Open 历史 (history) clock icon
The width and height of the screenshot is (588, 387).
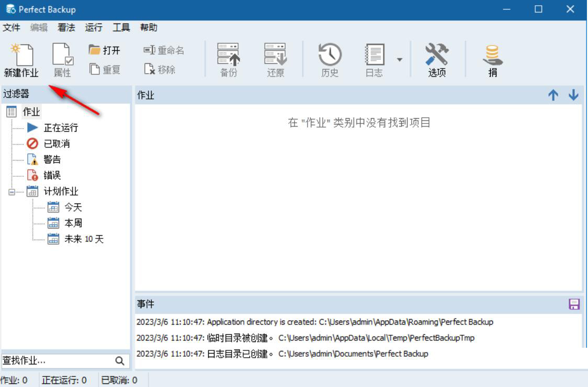pyautogui.click(x=330, y=60)
